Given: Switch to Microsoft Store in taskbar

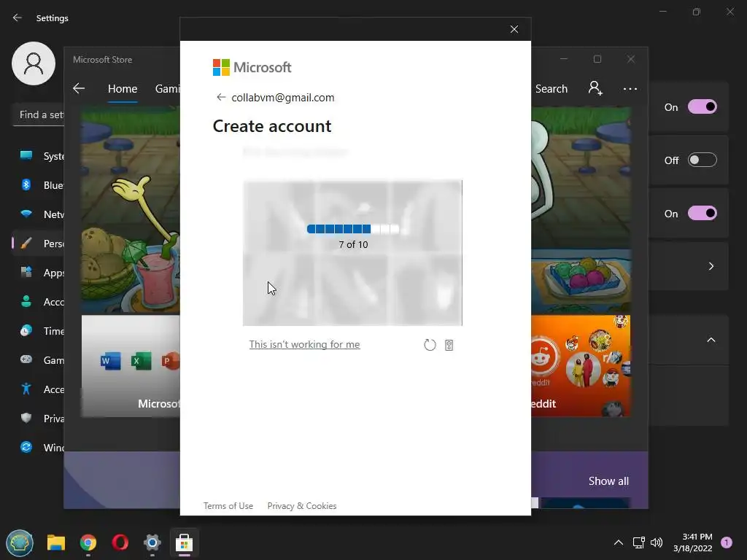Looking at the screenshot, I should pyautogui.click(x=185, y=542).
